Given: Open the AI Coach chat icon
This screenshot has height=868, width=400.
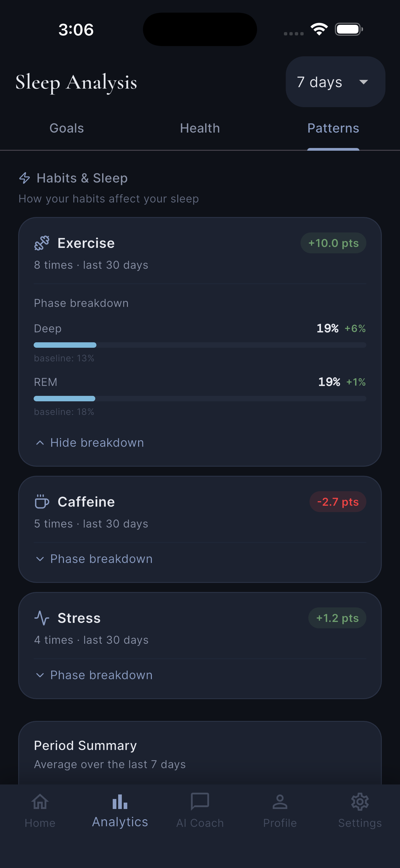Looking at the screenshot, I should click(200, 801).
